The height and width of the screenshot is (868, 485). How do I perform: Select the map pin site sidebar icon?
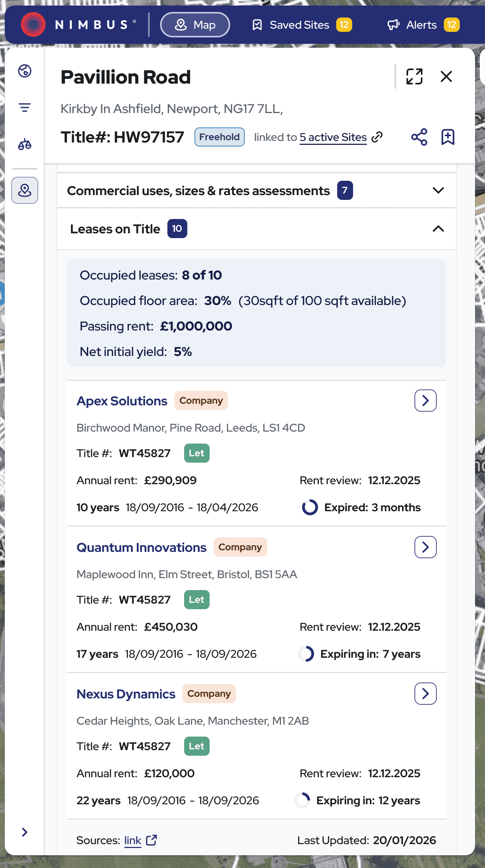[25, 190]
